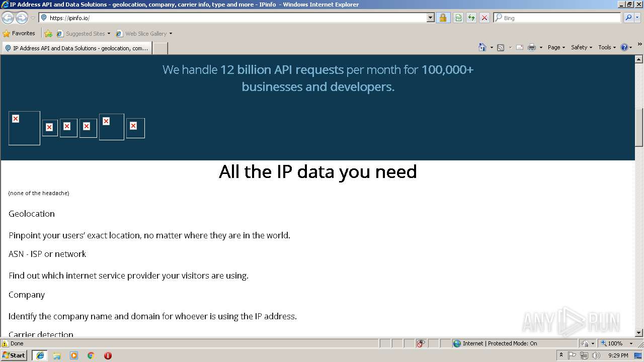Open InPrivate filtering blocked-eye icon
This screenshot has height=362, width=644.
point(421,343)
